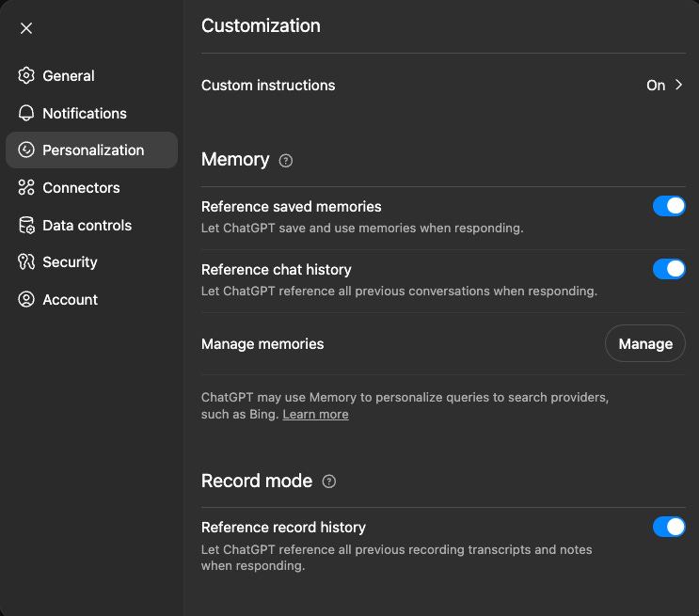Turn off Reference chat history switch
Image resolution: width=699 pixels, height=616 pixels.
(x=669, y=269)
